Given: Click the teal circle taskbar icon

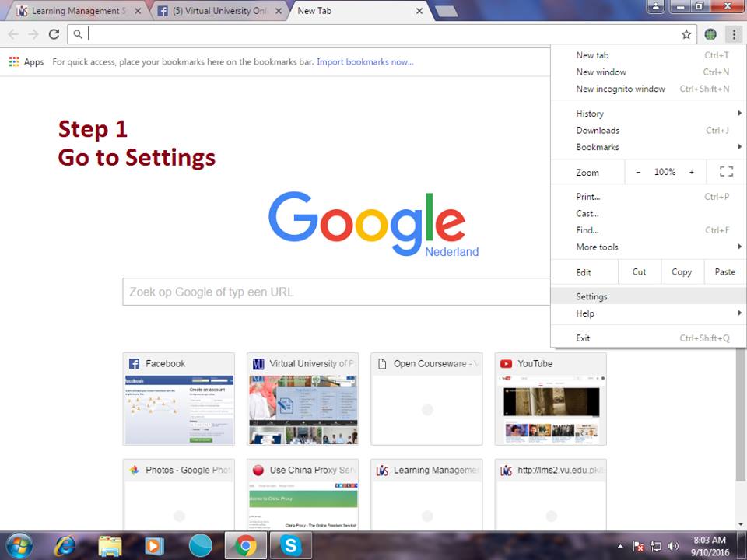Looking at the screenshot, I should pos(200,546).
